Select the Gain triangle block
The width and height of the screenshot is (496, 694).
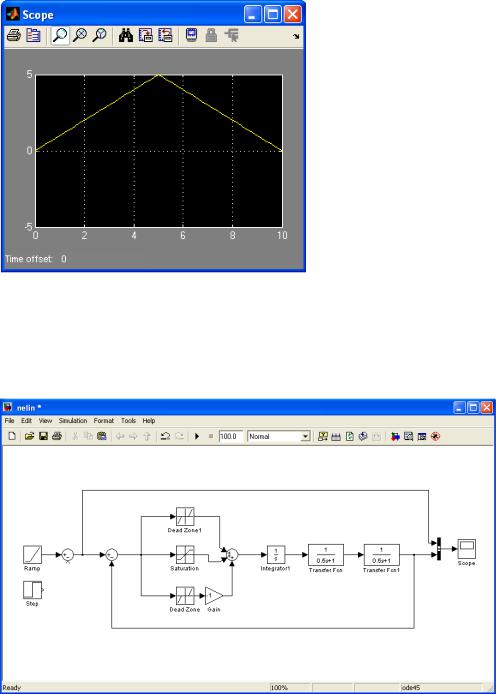[x=213, y=596]
